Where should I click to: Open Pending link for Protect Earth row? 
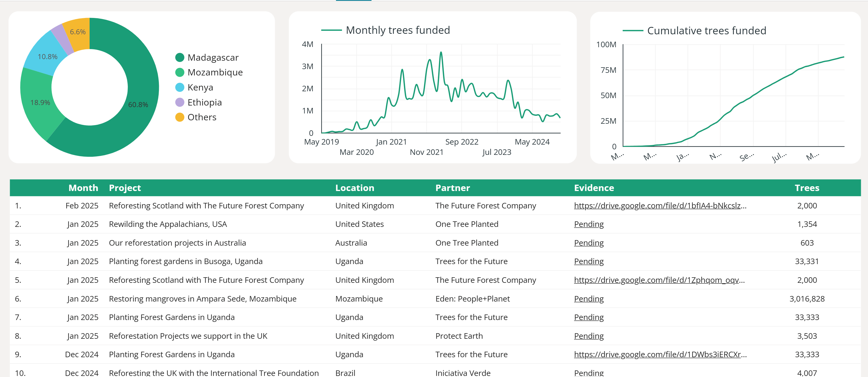tap(589, 336)
